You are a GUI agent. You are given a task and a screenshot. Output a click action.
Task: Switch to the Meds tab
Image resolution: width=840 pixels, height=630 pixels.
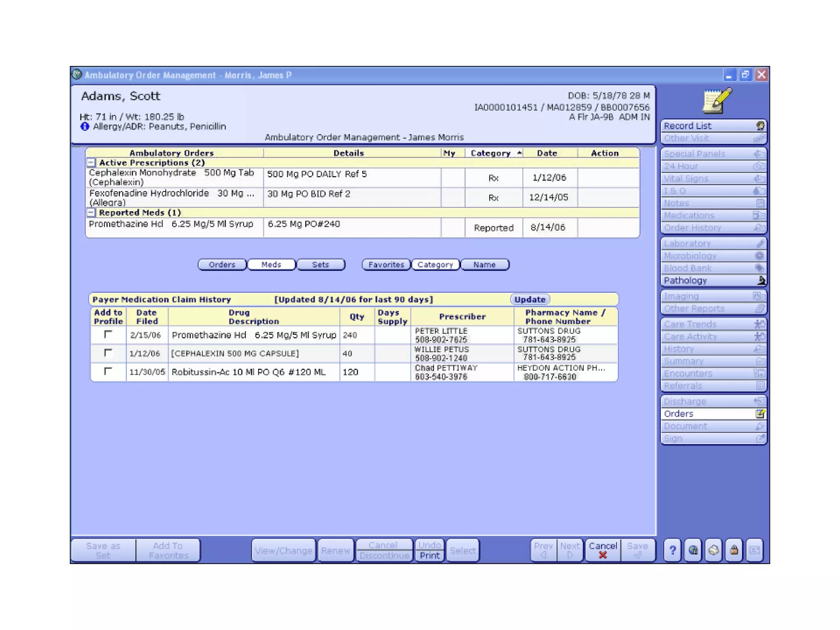(271, 265)
